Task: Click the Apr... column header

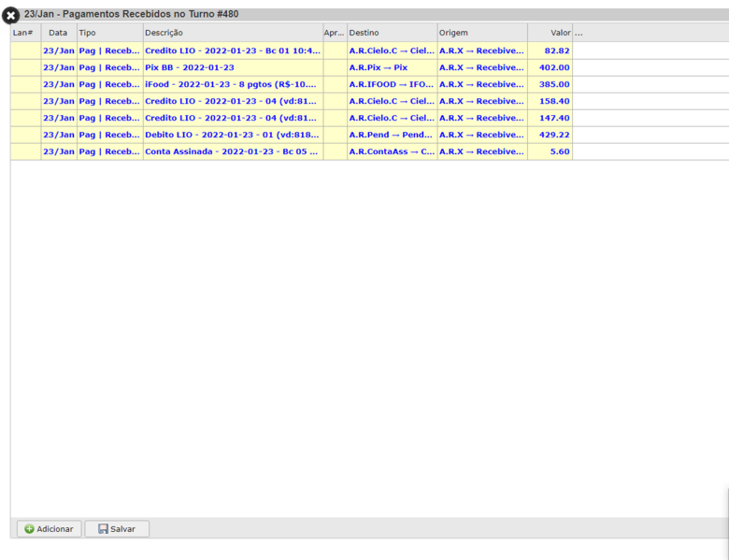Action: pos(335,33)
